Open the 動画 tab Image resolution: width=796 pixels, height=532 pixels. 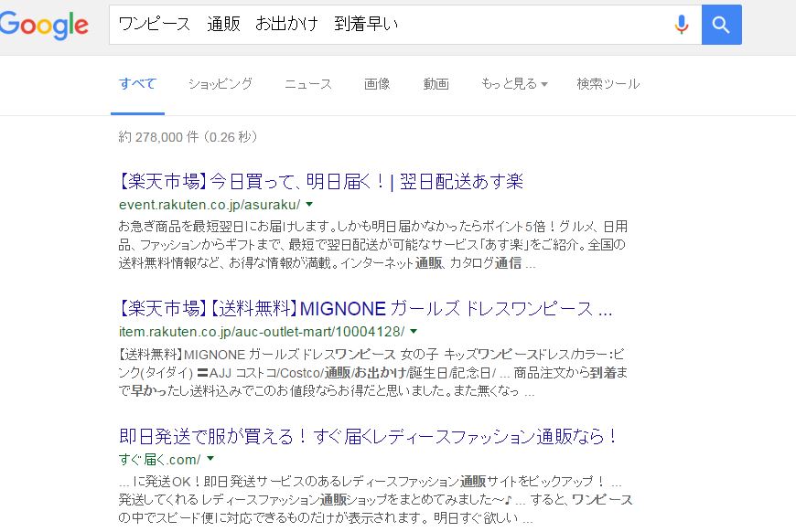[436, 84]
